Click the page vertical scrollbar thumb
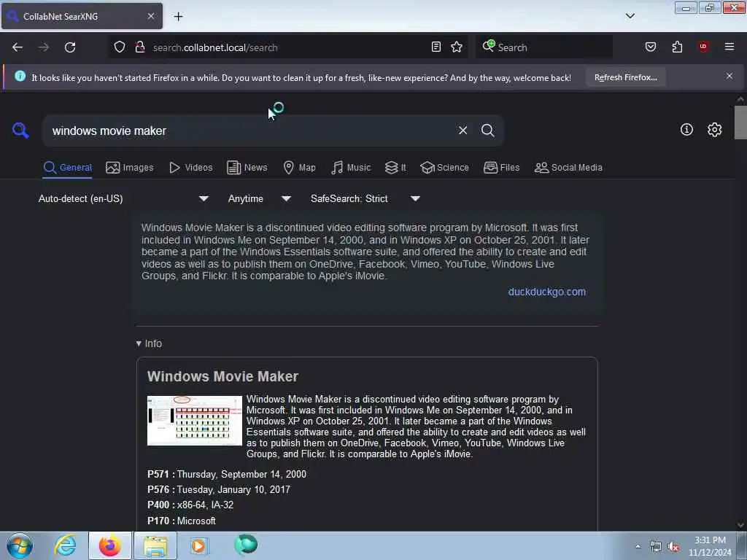Image resolution: width=747 pixels, height=560 pixels. pyautogui.click(x=740, y=122)
